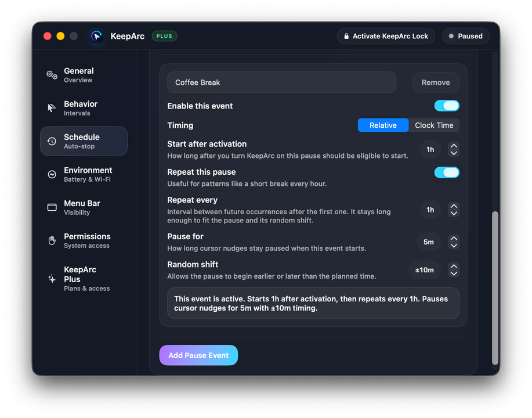Viewport: 532px width, 418px height.
Task: Decrease Pause for duration
Action: point(454,246)
